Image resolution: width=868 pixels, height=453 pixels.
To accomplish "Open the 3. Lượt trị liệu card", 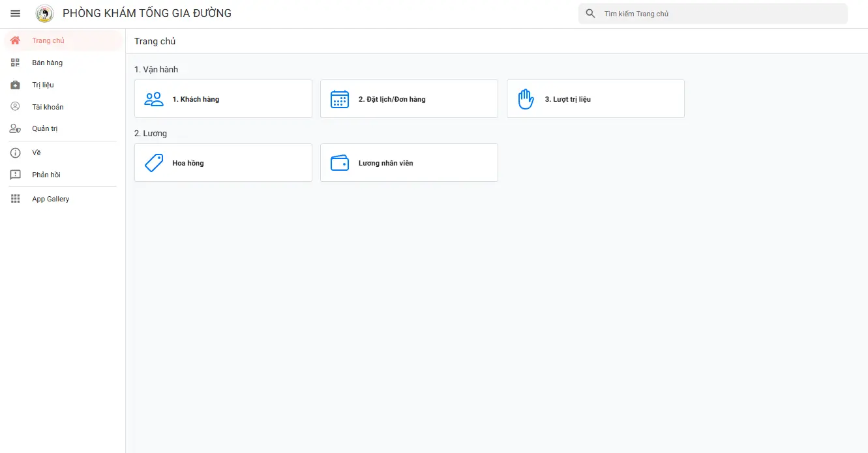I will [x=595, y=99].
